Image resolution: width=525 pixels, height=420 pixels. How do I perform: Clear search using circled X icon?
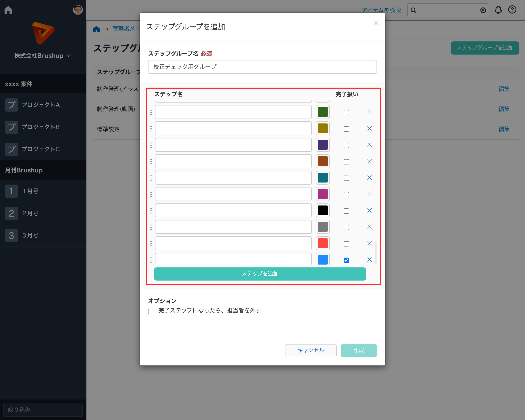483,10
